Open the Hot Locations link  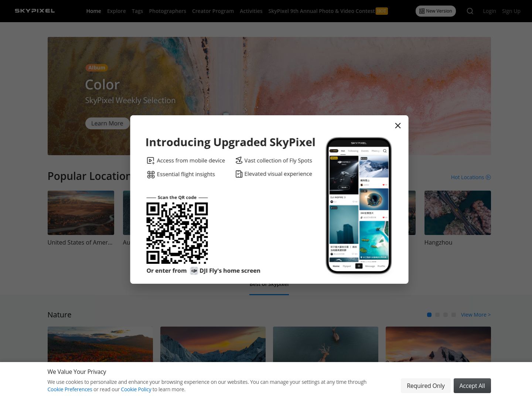467,177
